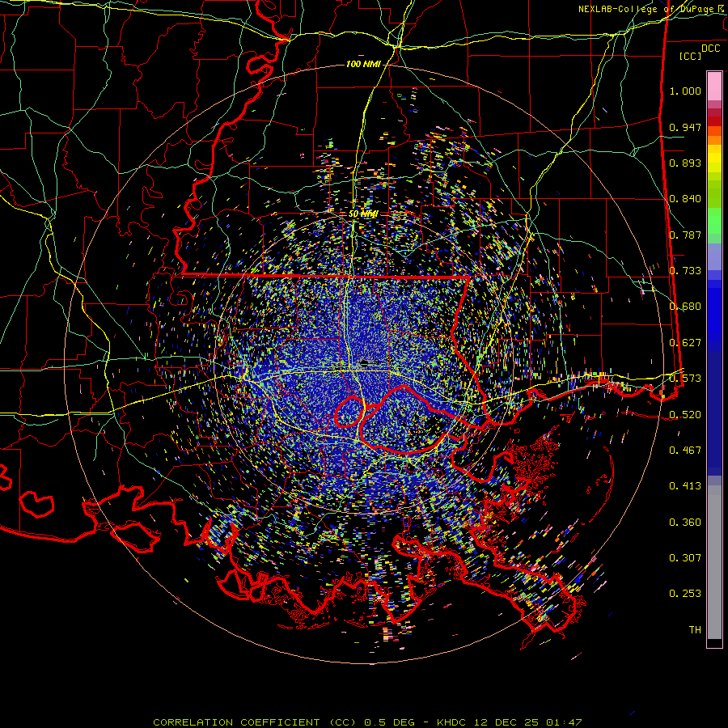
Task: Select the lavender segment of the color bar
Action: 714,256
